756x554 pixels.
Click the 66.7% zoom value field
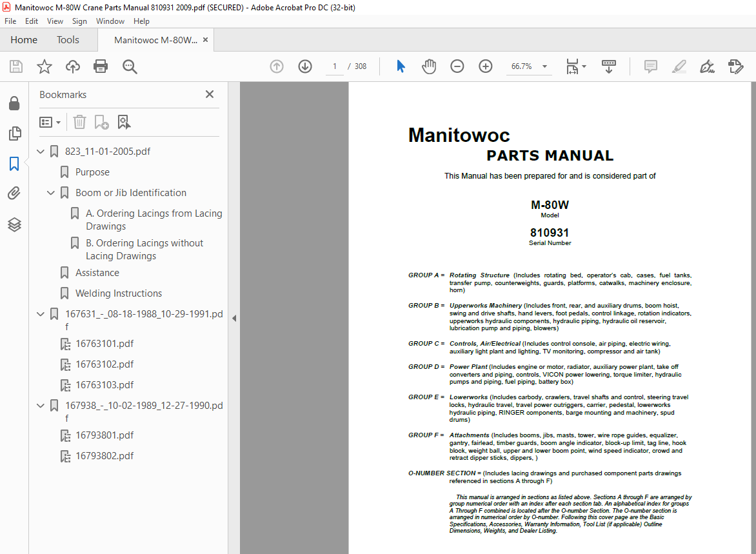pos(522,66)
